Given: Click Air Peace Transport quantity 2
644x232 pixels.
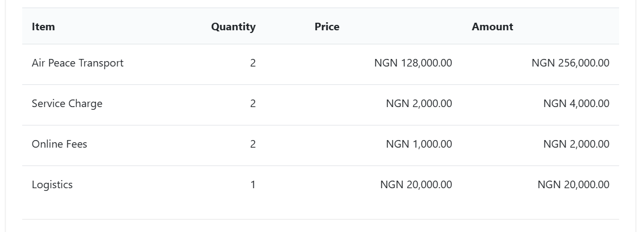Looking at the screenshot, I should tap(253, 63).
